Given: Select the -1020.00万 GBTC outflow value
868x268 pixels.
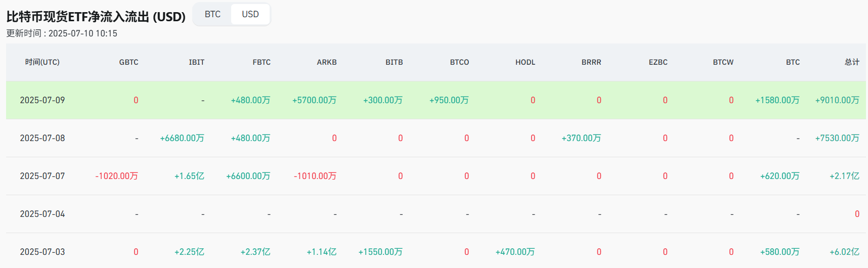Looking at the screenshot, I should pyautogui.click(x=116, y=176).
